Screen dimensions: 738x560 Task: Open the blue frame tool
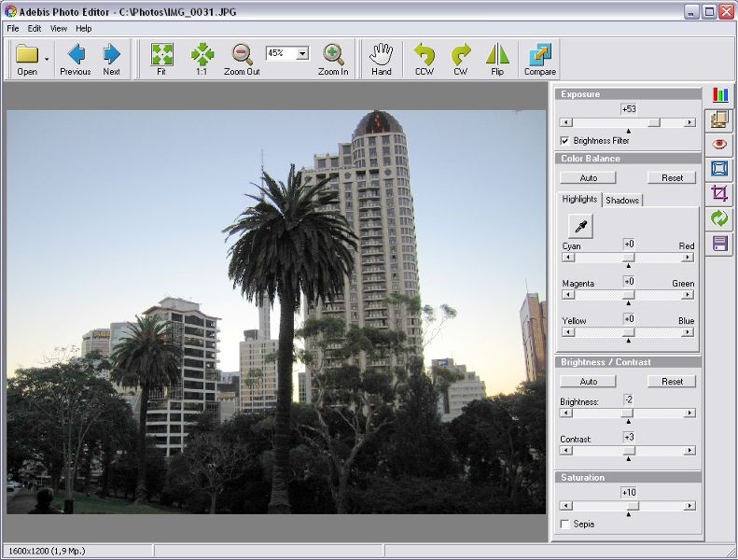(x=718, y=169)
